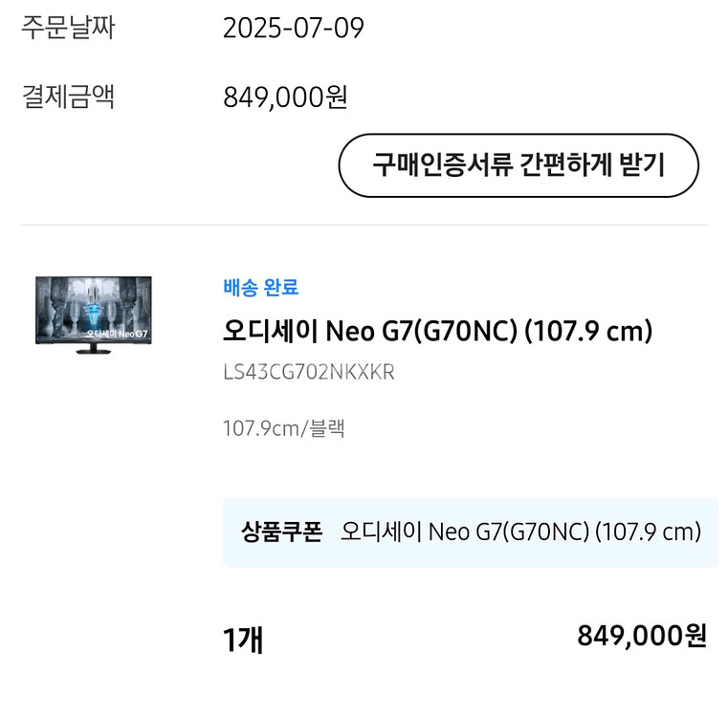Click the 1개 quantity text
Screen dimensions: 728x717
click(243, 639)
